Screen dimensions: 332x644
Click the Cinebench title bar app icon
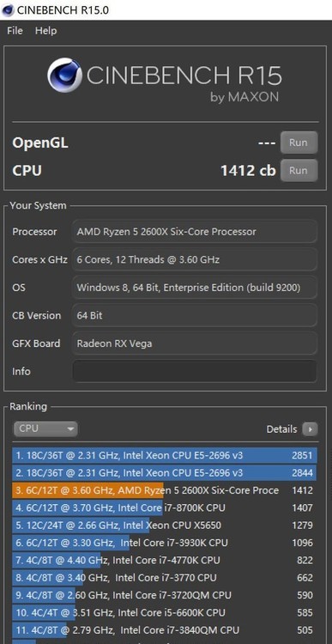point(8,9)
